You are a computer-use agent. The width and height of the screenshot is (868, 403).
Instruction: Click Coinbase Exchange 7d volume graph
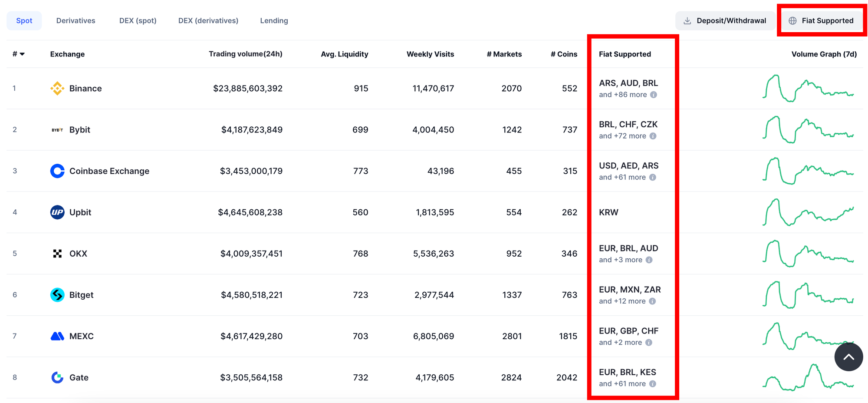point(808,171)
